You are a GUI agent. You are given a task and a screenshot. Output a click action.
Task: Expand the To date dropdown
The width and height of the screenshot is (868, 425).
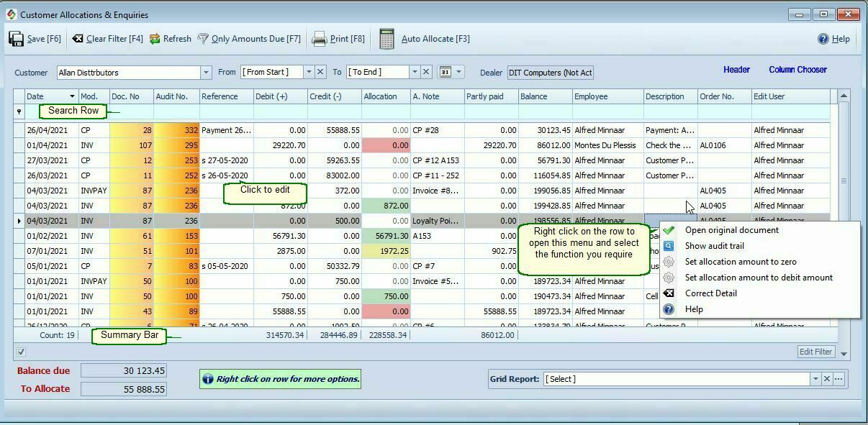coord(415,72)
